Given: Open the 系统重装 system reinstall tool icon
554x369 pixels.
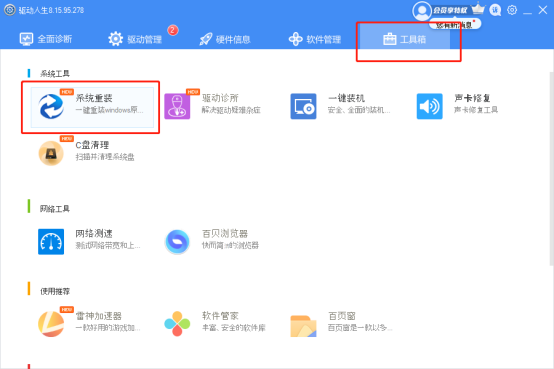Looking at the screenshot, I should pos(52,106).
